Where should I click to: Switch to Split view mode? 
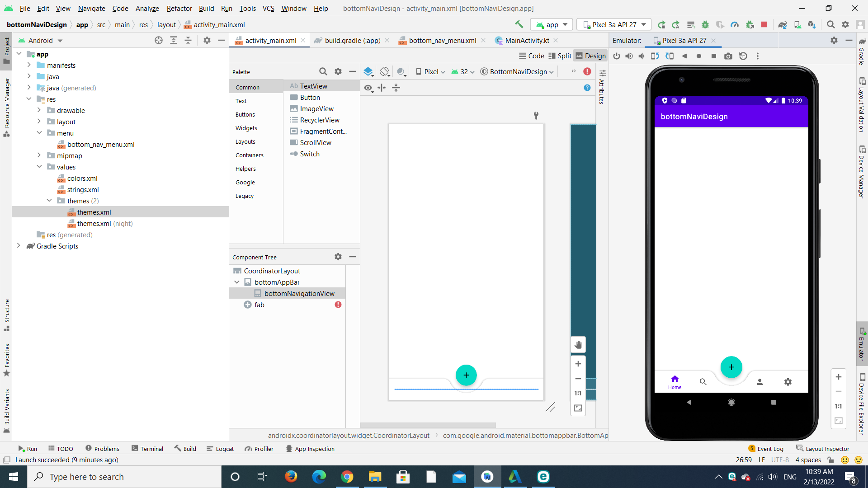click(x=560, y=56)
